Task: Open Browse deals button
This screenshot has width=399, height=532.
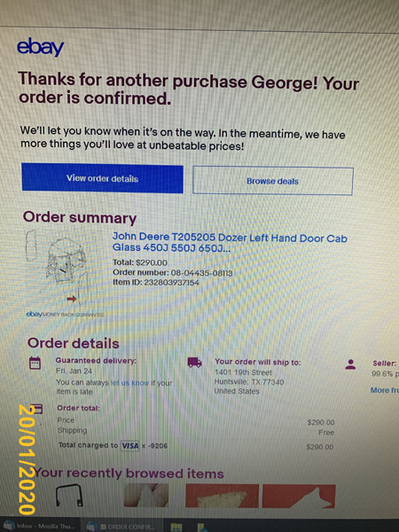Action: (273, 181)
